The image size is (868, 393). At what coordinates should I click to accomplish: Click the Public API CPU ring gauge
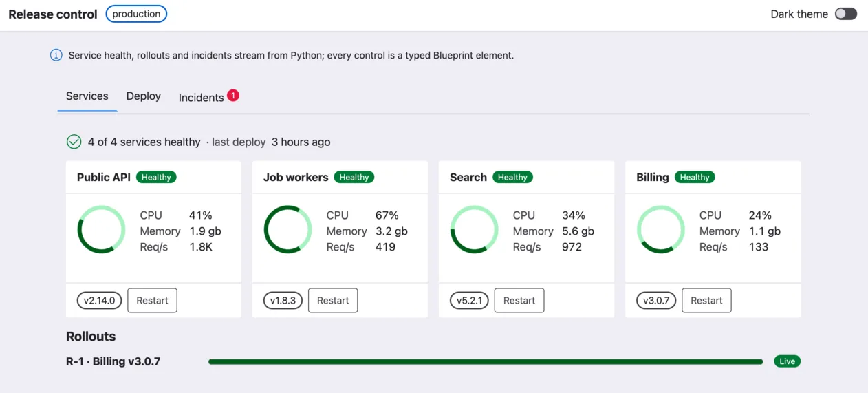point(101,229)
